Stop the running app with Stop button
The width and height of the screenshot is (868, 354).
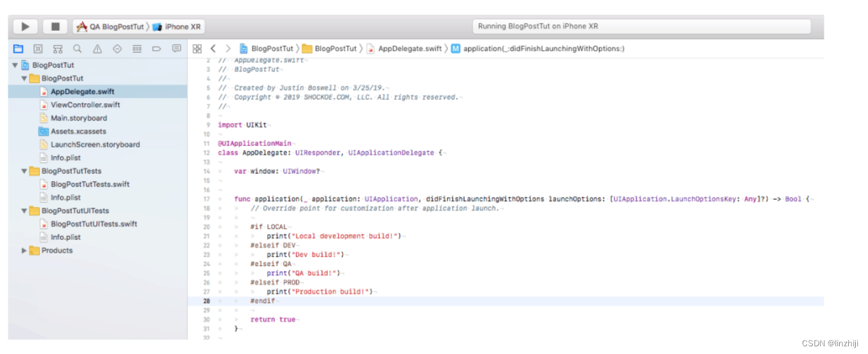(x=55, y=27)
